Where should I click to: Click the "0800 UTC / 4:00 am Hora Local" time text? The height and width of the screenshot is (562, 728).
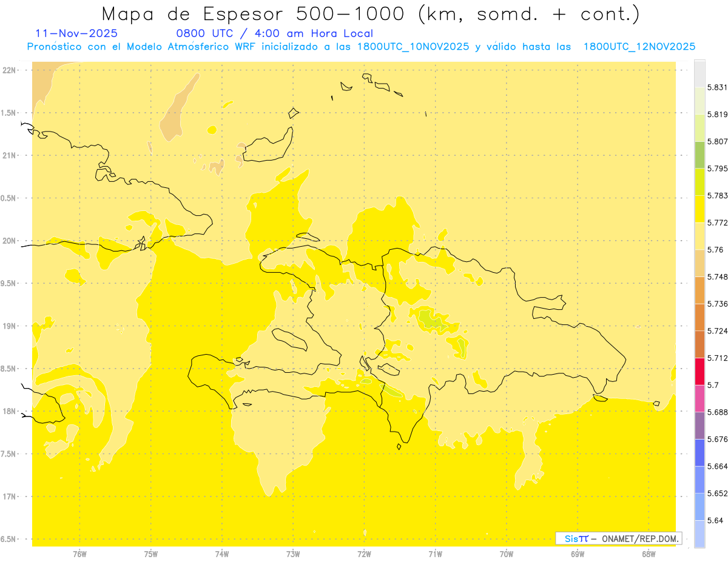274,33
